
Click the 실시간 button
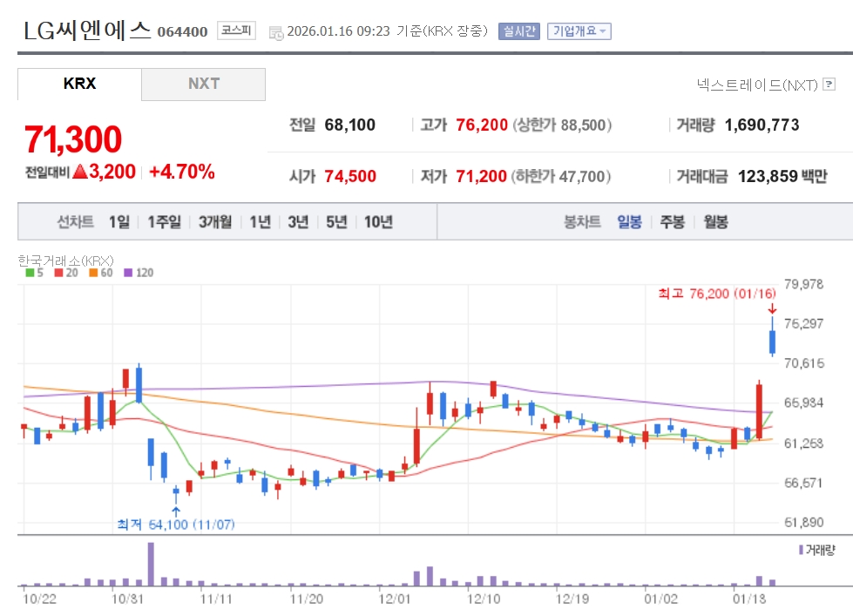(519, 31)
